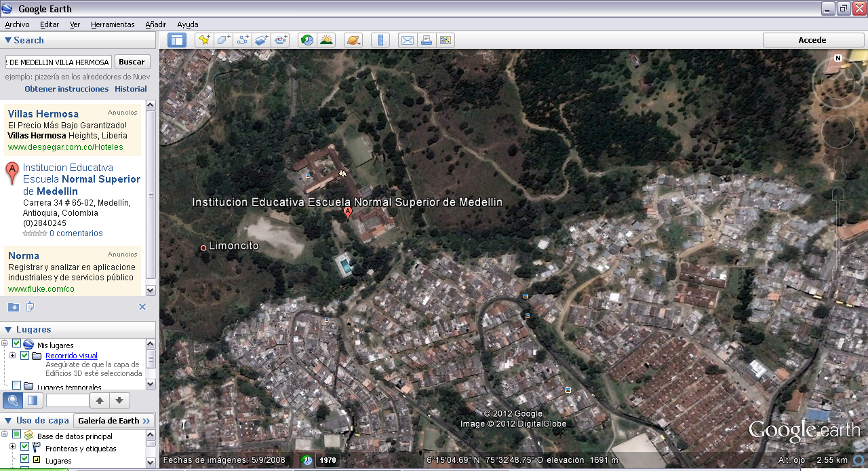Toggle sunlight across the landscape
The width and height of the screenshot is (868, 471).
(327, 40)
